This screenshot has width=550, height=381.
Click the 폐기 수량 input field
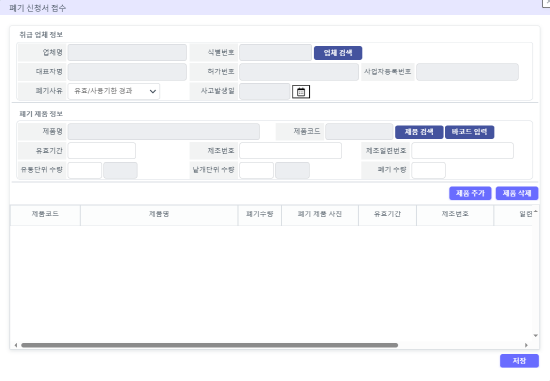(428, 170)
